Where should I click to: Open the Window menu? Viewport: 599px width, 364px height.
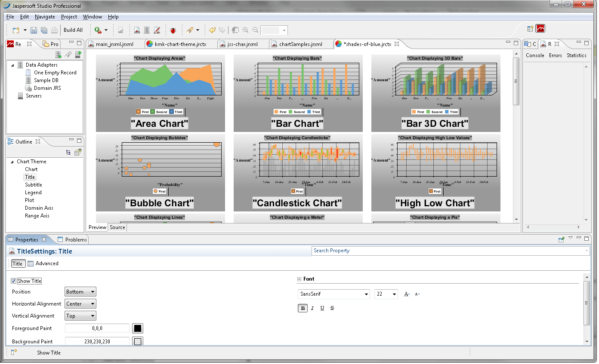(93, 17)
